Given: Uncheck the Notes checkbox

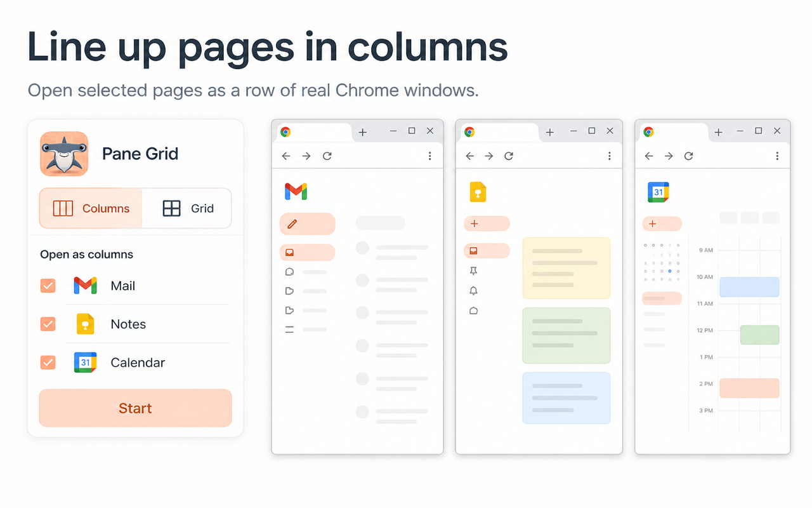Looking at the screenshot, I should (48, 324).
